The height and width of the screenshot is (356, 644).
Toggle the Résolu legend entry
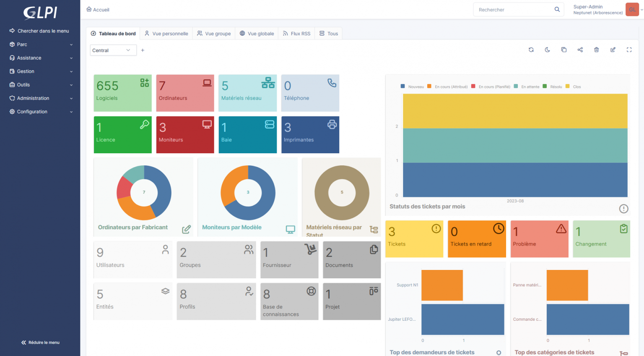[553, 86]
